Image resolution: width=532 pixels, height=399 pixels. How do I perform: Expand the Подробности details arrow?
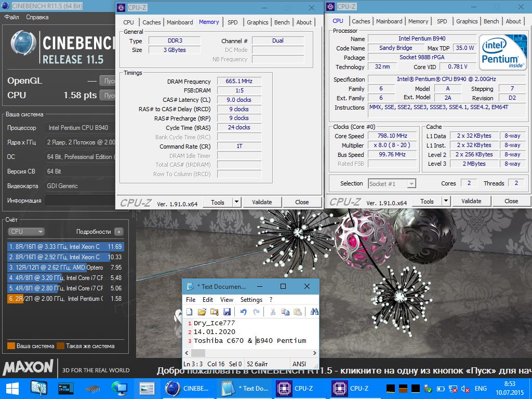point(119,232)
